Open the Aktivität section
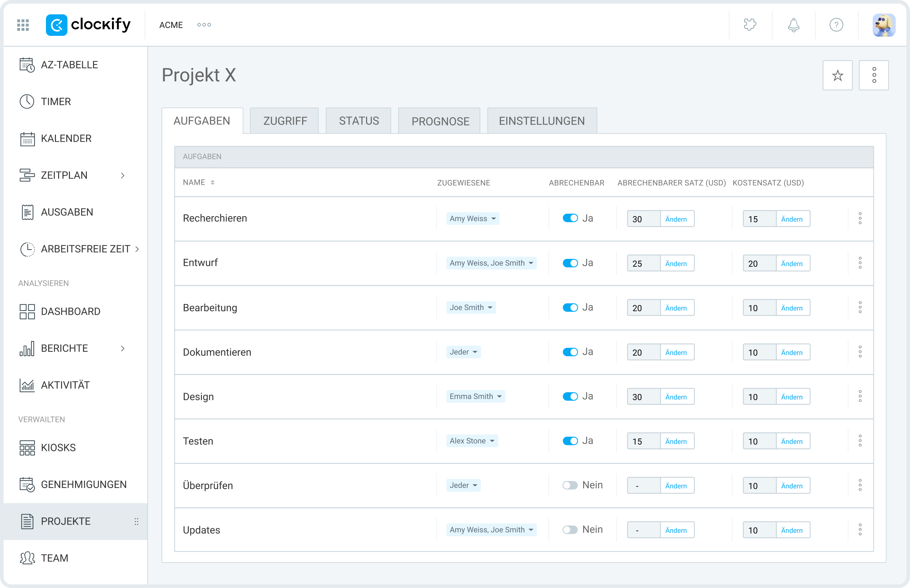 tap(65, 385)
